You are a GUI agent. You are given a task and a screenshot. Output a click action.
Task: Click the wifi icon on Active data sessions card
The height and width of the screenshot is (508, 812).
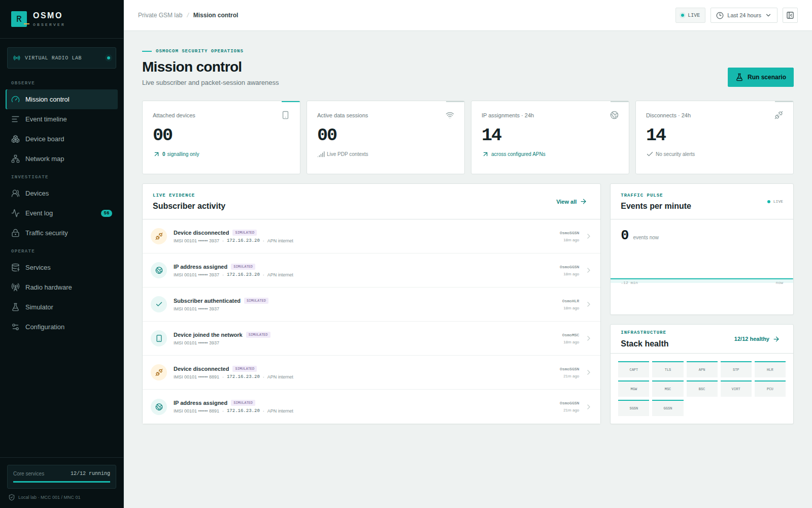point(450,115)
